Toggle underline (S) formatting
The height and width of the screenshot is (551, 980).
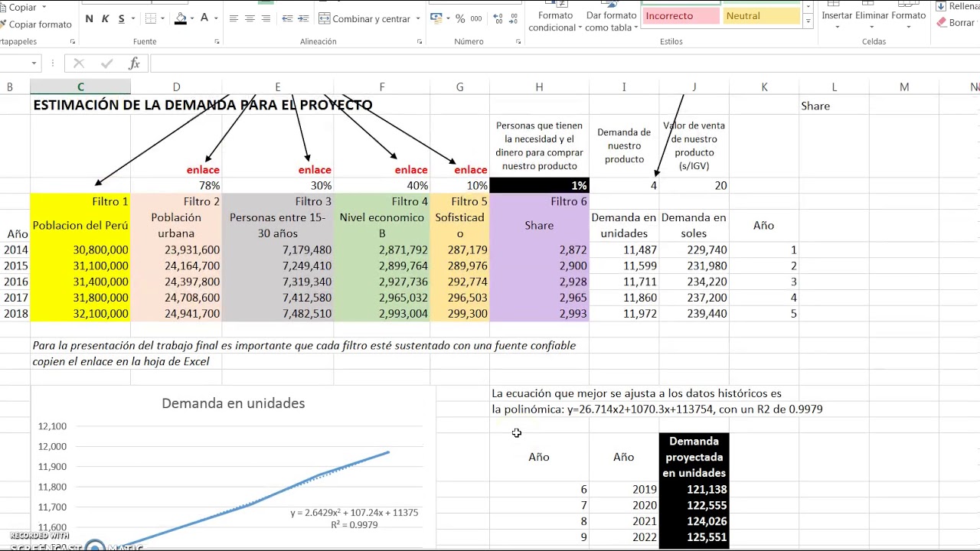121,18
